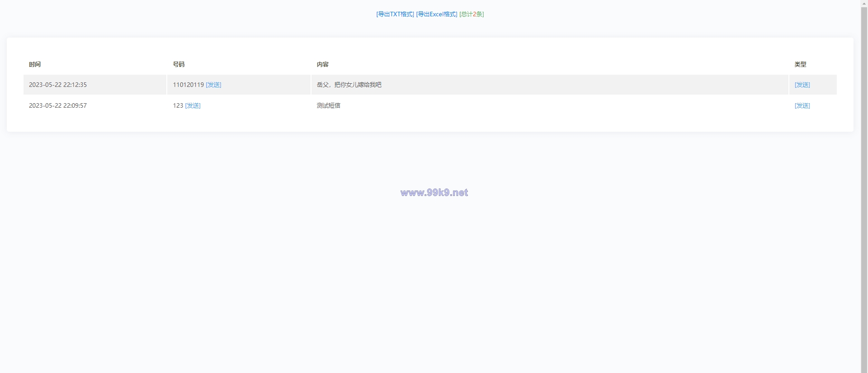The height and width of the screenshot is (373, 868).
Task: Click the 号码 column header
Action: tap(179, 64)
